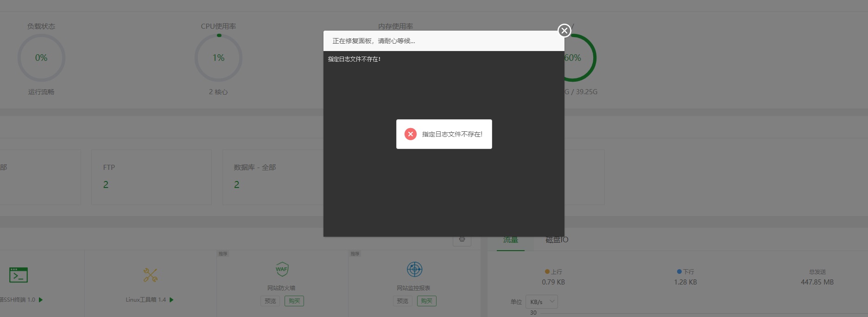Click the 总发送 447.85 MB value
The height and width of the screenshot is (317, 868).
click(x=817, y=282)
